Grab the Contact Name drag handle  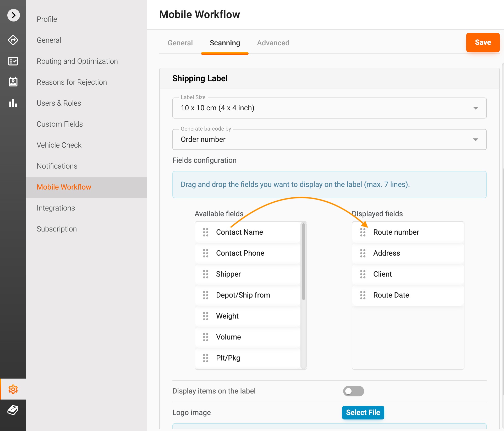click(x=206, y=232)
